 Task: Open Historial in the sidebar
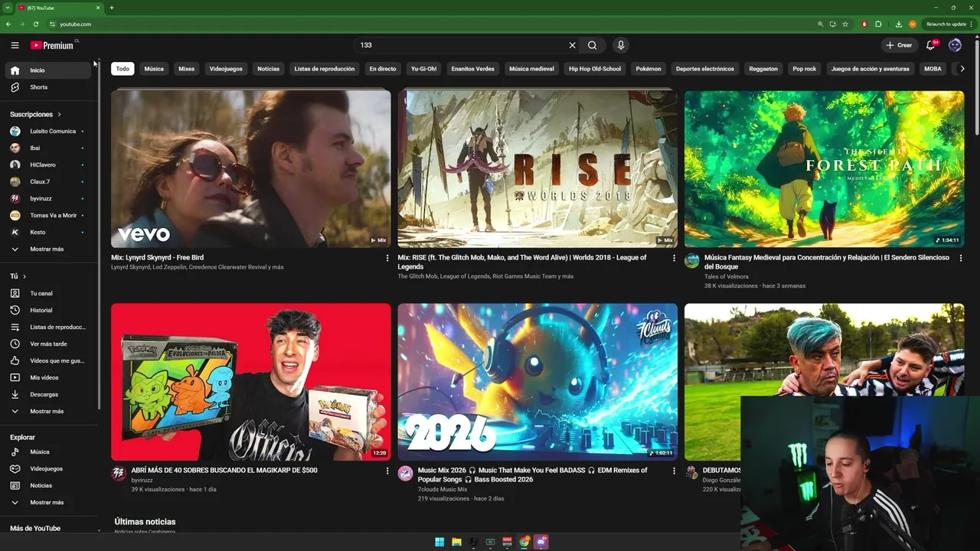pos(50,310)
